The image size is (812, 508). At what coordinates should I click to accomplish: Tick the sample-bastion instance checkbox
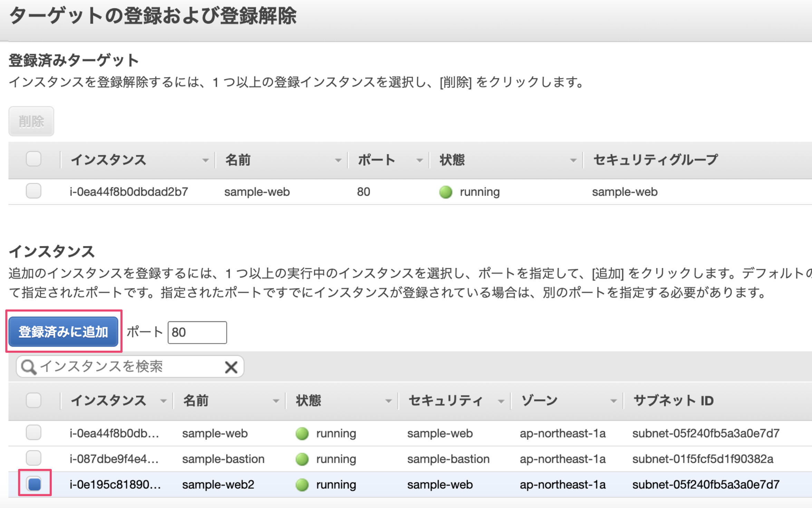click(33, 458)
